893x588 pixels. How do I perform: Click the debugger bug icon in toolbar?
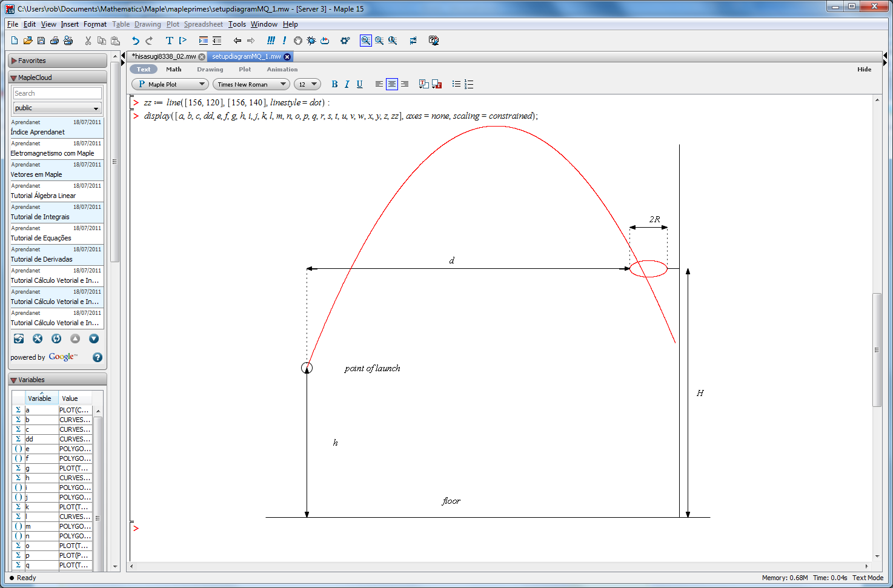pyautogui.click(x=311, y=41)
